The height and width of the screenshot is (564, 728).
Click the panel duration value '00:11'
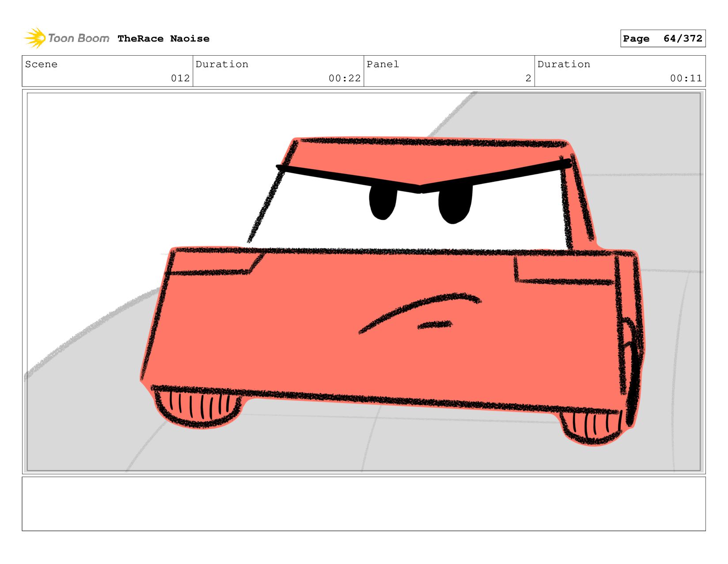tap(686, 78)
